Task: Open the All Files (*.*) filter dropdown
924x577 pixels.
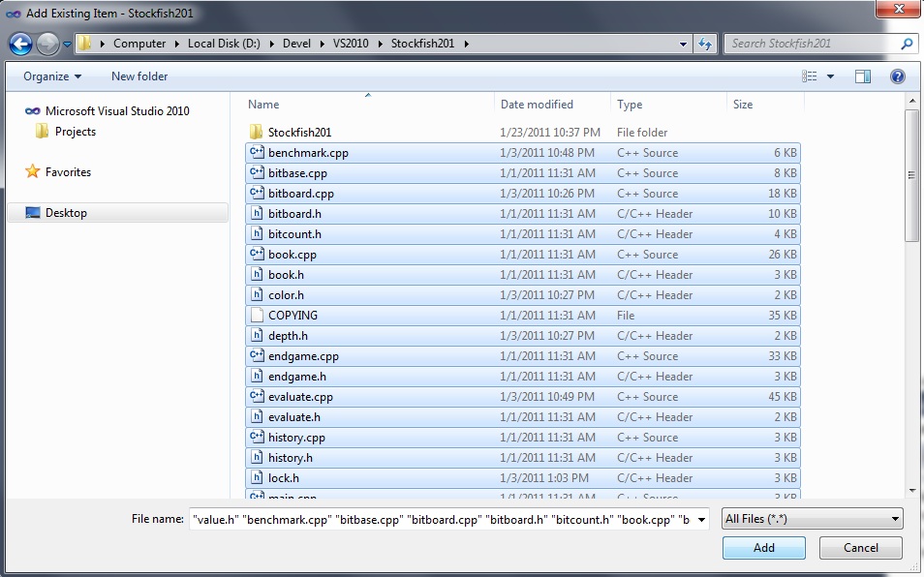Action: click(x=812, y=519)
